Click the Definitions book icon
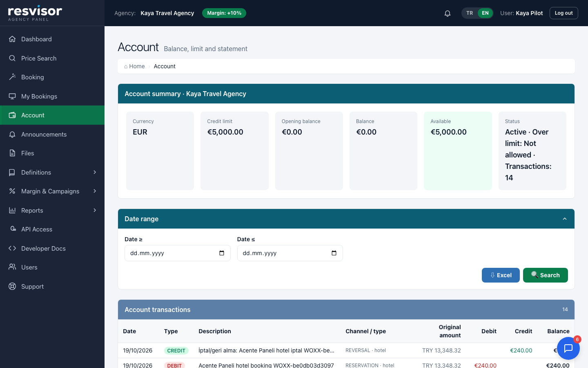The height and width of the screenshot is (368, 588). click(x=12, y=173)
